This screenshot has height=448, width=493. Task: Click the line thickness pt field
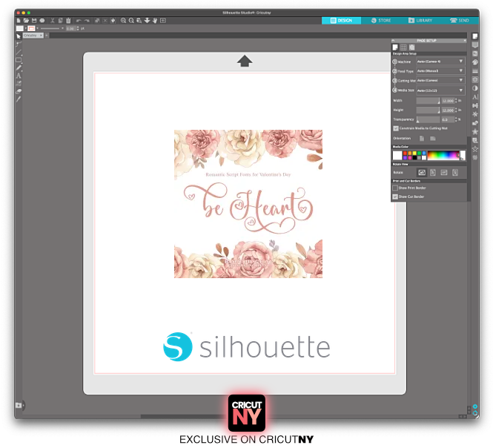(70, 29)
